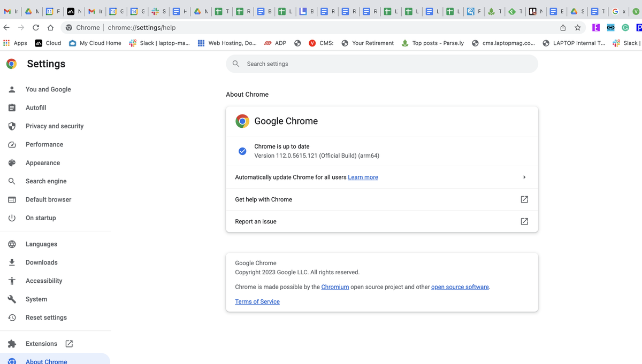Click the Google Chrome logo in the About card
The height and width of the screenshot is (364, 642).
pyautogui.click(x=242, y=121)
